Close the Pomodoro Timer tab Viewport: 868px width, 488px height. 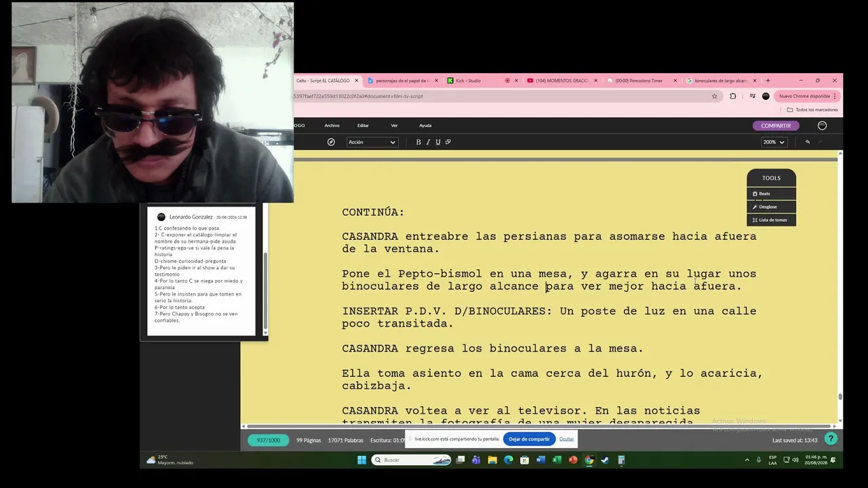click(675, 81)
